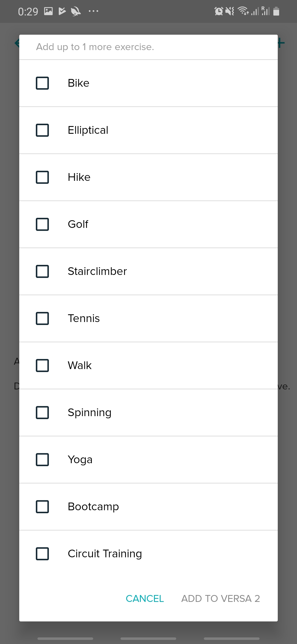
Task: Check the Stairclimber box
Action: click(42, 271)
